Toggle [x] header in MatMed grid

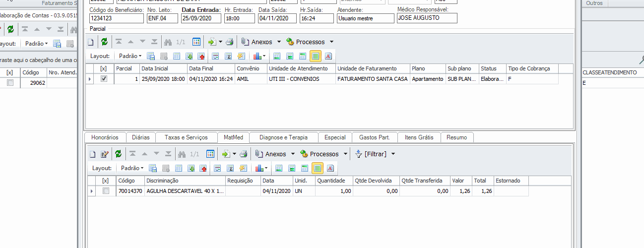(x=105, y=181)
